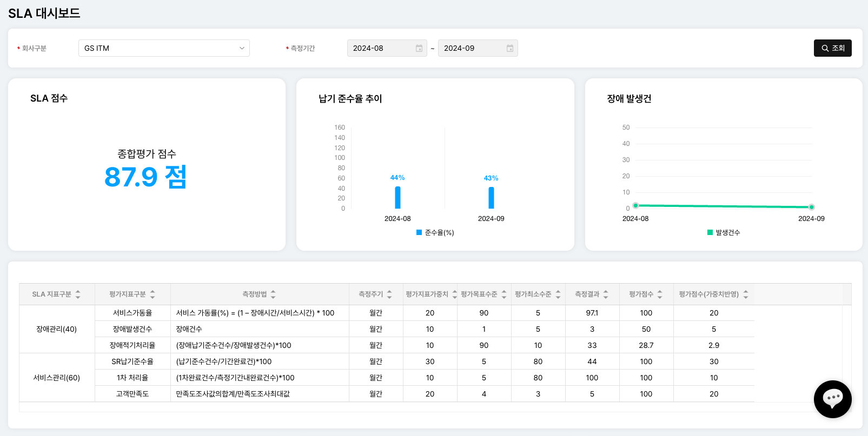Click the 2024-09 data point on incident line

tap(811, 207)
